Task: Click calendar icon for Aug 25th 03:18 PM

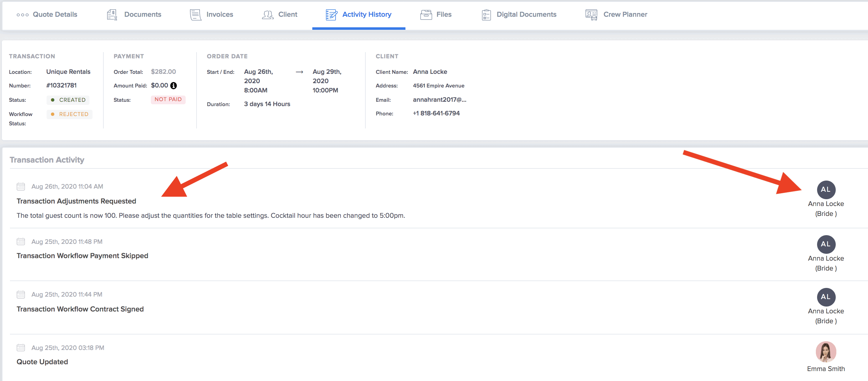Action: [x=21, y=348]
